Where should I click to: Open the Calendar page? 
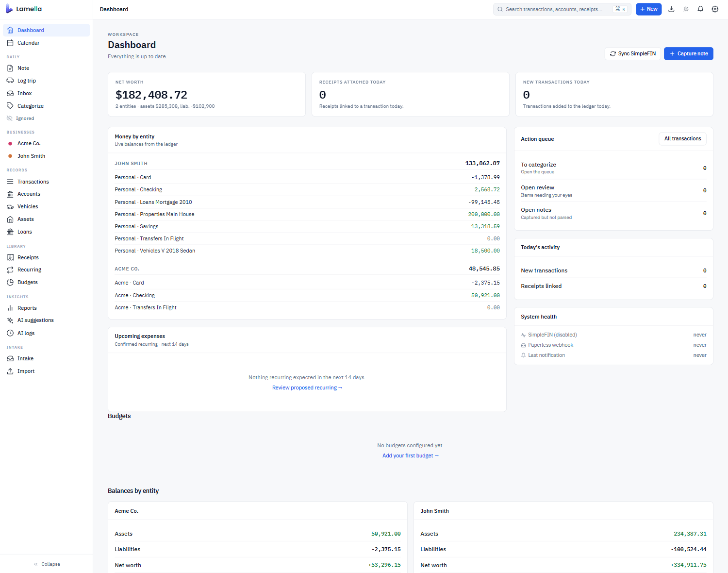[x=47, y=43]
